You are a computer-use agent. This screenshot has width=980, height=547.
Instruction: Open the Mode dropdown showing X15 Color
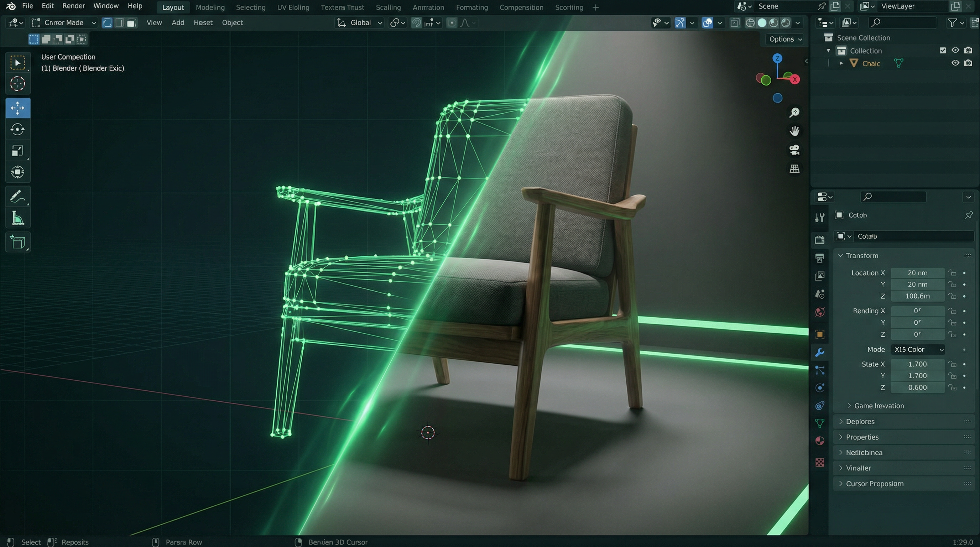(917, 349)
